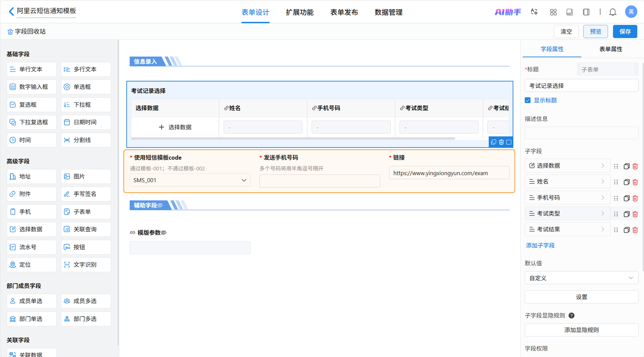Click the help icon beside 子字段显隐规则
644x357 pixels.
point(571,315)
